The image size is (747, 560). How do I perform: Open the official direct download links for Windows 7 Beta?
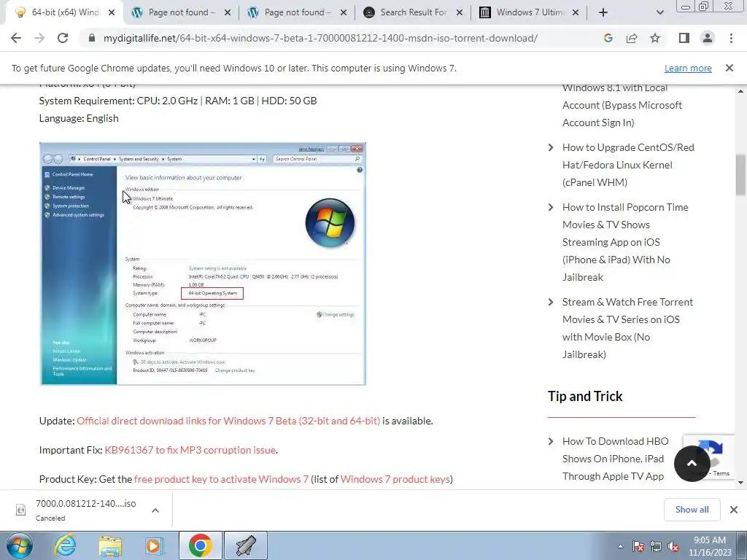[228, 421]
